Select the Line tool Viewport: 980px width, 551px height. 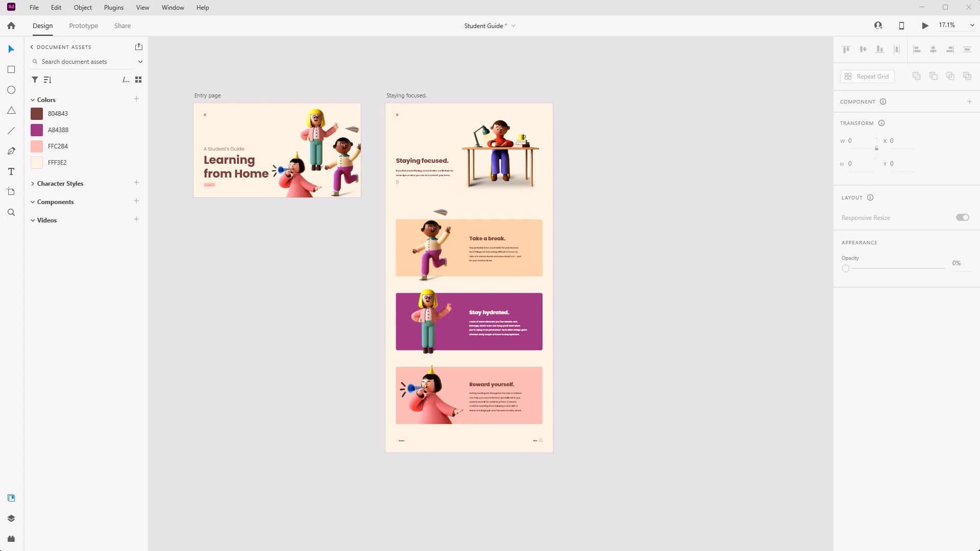point(11,131)
